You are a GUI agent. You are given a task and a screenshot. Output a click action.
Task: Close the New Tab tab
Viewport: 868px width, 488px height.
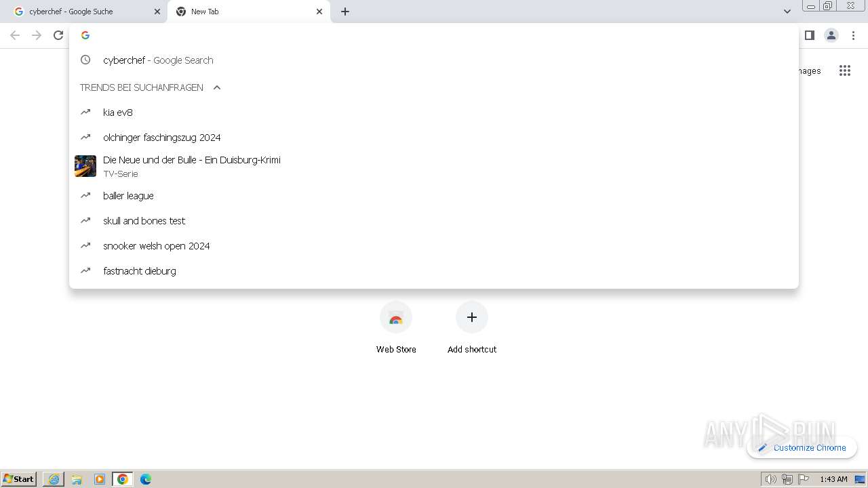pyautogui.click(x=319, y=12)
